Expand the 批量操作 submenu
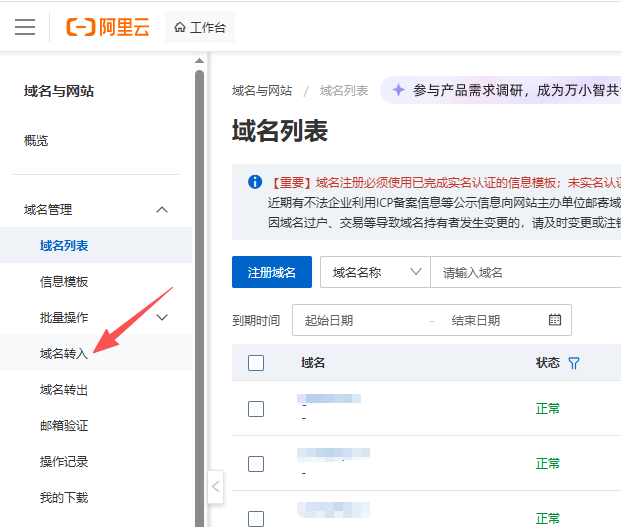The image size is (621, 527). (x=162, y=318)
